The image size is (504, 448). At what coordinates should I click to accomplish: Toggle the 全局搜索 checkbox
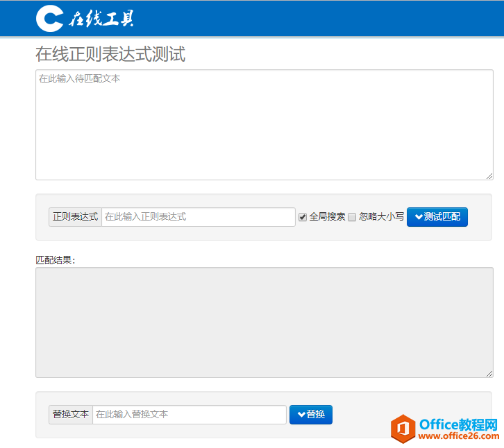(x=303, y=217)
